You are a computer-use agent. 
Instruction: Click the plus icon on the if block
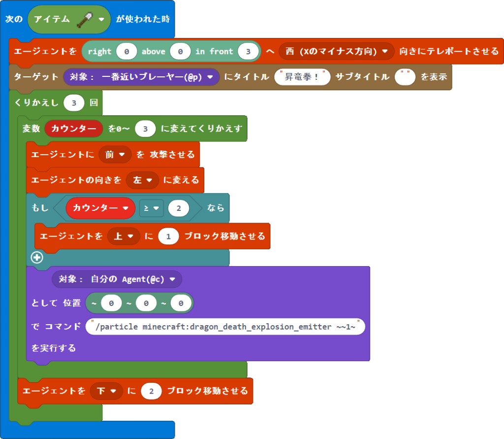click(x=37, y=257)
